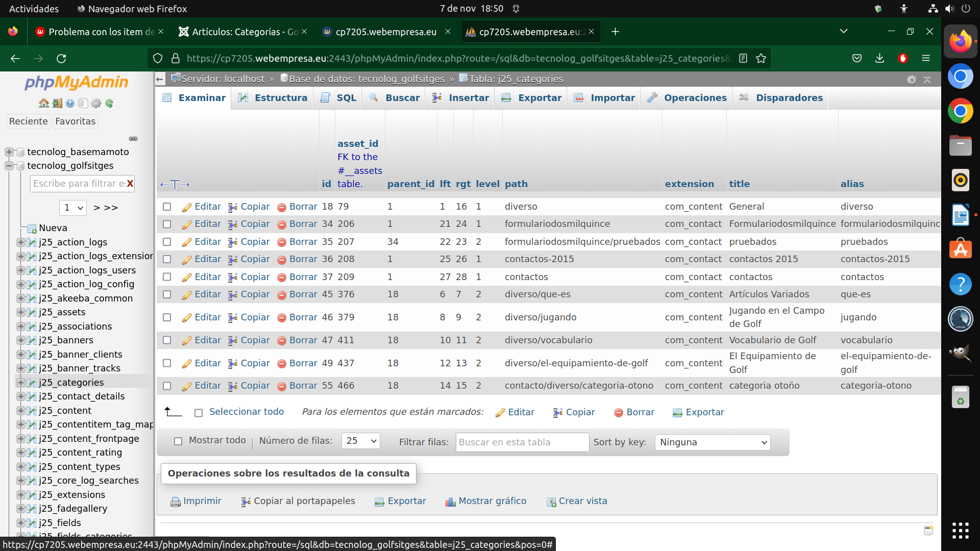Open the Sort by key dropdown
The height and width of the screenshot is (551, 980).
713,442
